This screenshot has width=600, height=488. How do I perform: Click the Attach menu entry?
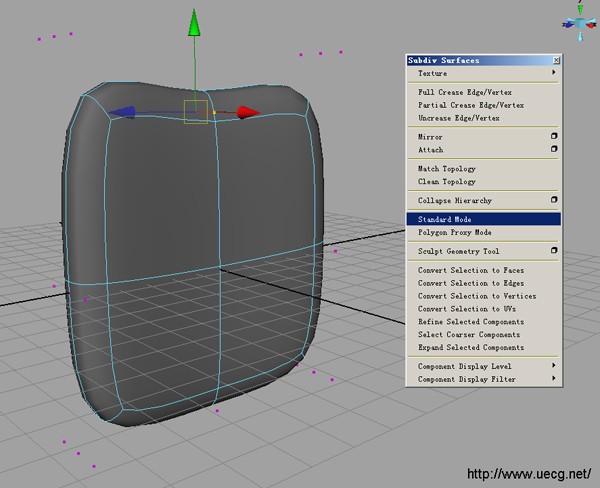484,150
